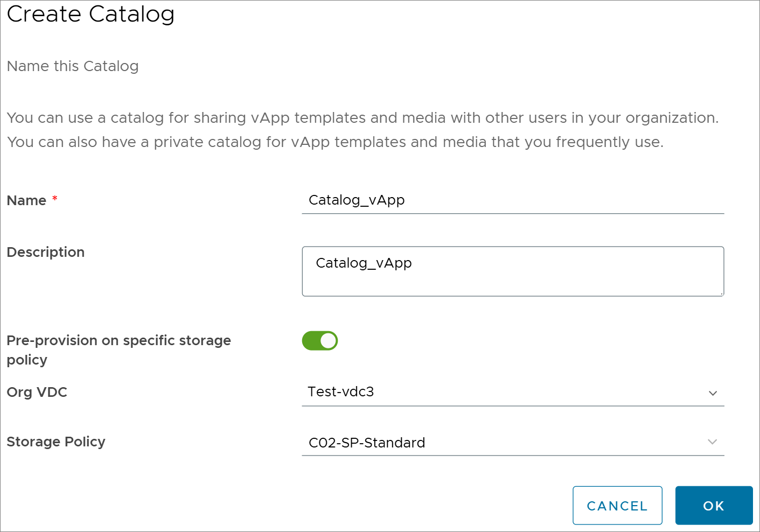Click the Name input field containing Catalog_vApp

pyautogui.click(x=513, y=200)
